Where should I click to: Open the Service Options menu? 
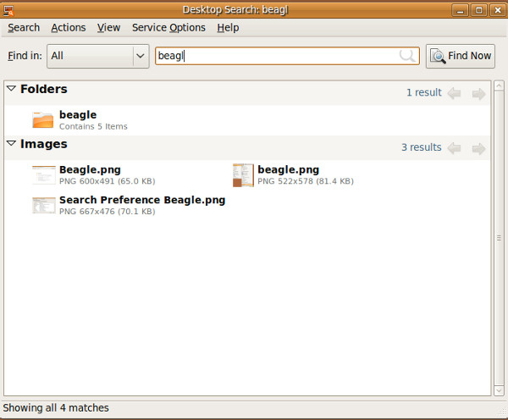click(x=168, y=28)
